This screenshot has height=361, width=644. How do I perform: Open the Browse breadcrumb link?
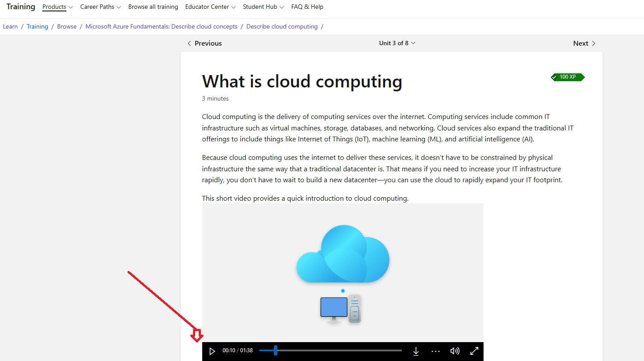67,27
